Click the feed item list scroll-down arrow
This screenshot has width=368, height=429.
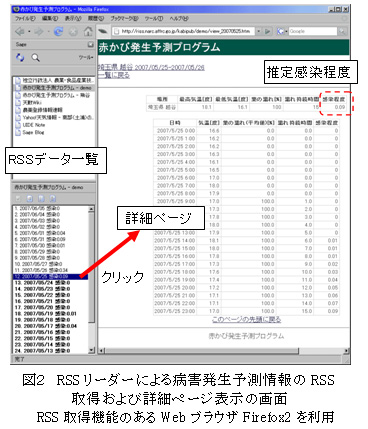[x=92, y=350]
